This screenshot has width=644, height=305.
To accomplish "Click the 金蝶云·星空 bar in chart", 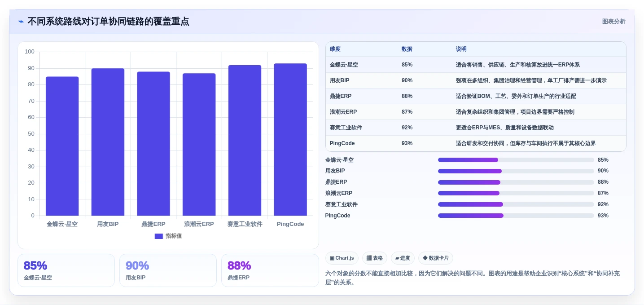I will point(62,146).
